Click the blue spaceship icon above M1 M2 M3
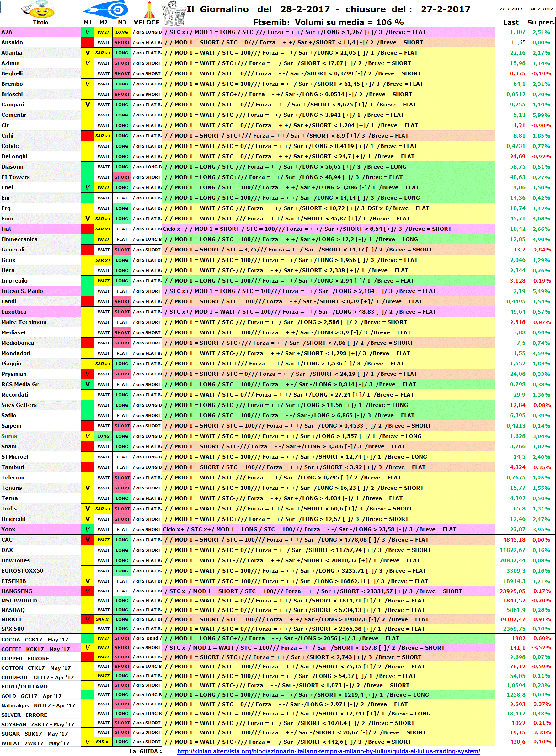 point(106,9)
